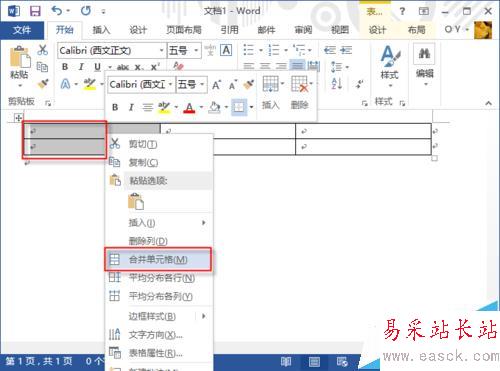The height and width of the screenshot is (371, 500).
Task: Choose Text Direction in context menu
Action: pyautogui.click(x=159, y=334)
